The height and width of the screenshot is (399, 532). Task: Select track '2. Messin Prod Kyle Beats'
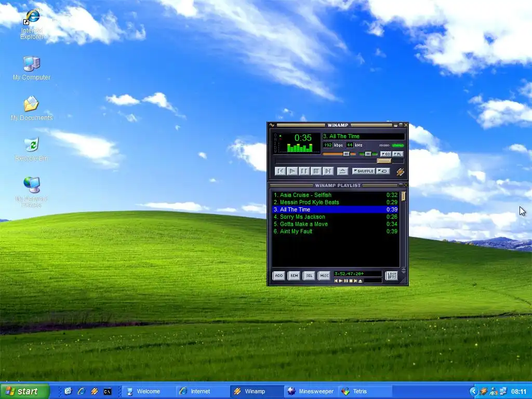coord(336,202)
